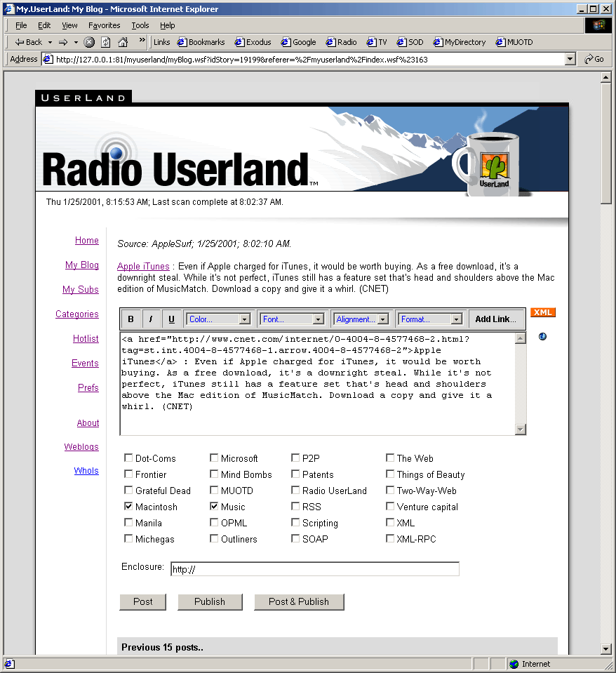
Task: Click the Bold formatting button
Action: (130, 319)
